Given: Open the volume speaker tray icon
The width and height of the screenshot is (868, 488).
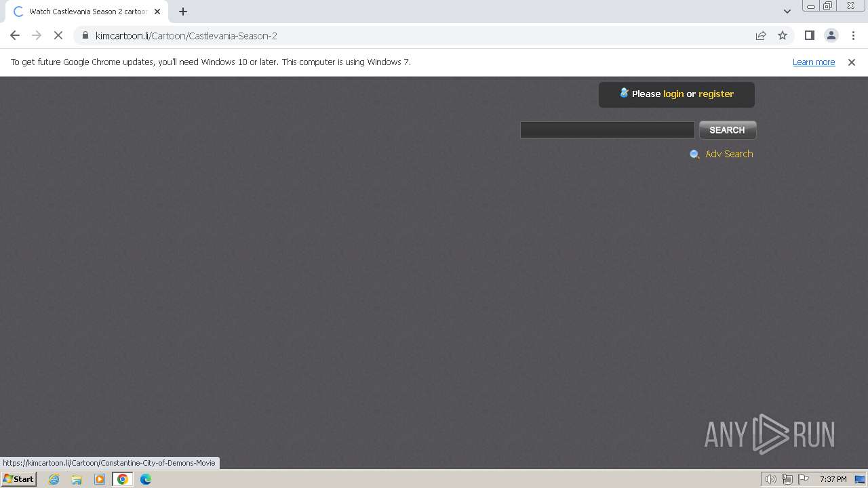Looking at the screenshot, I should 770,479.
